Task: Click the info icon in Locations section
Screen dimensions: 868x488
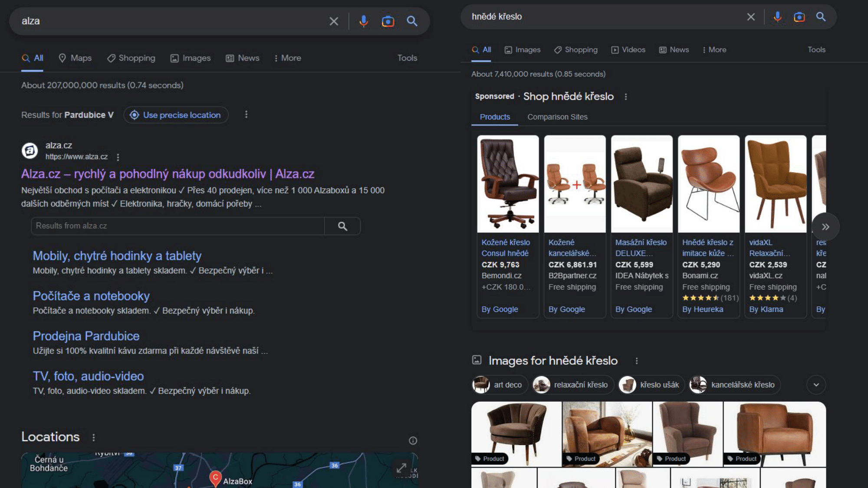Action: [x=413, y=441]
